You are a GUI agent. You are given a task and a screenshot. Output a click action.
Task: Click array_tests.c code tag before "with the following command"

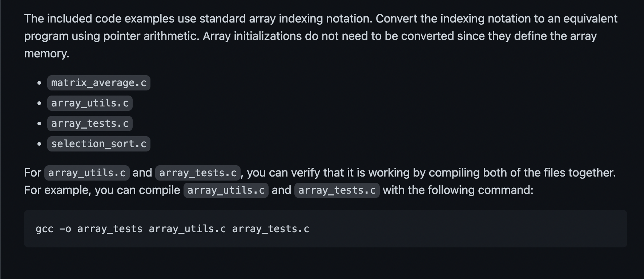(337, 190)
